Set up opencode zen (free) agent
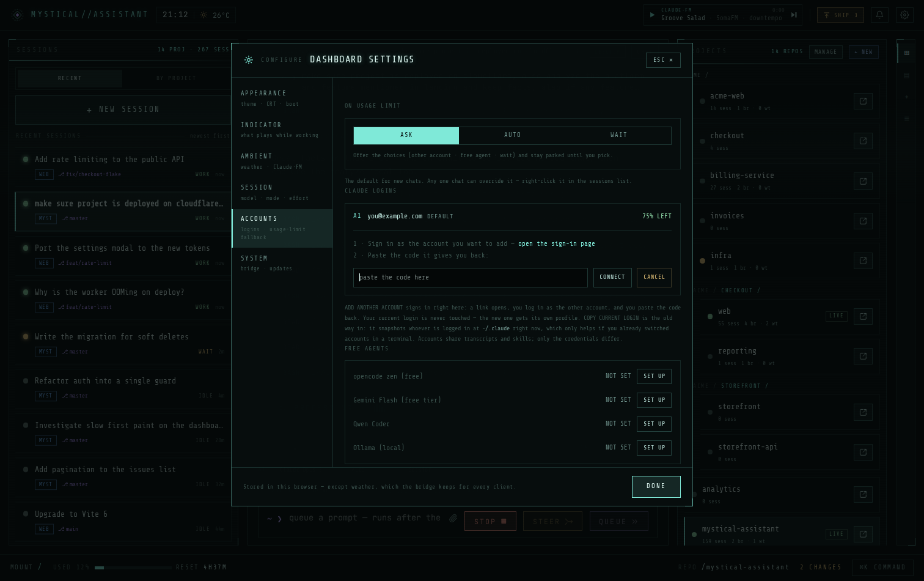 [654, 376]
